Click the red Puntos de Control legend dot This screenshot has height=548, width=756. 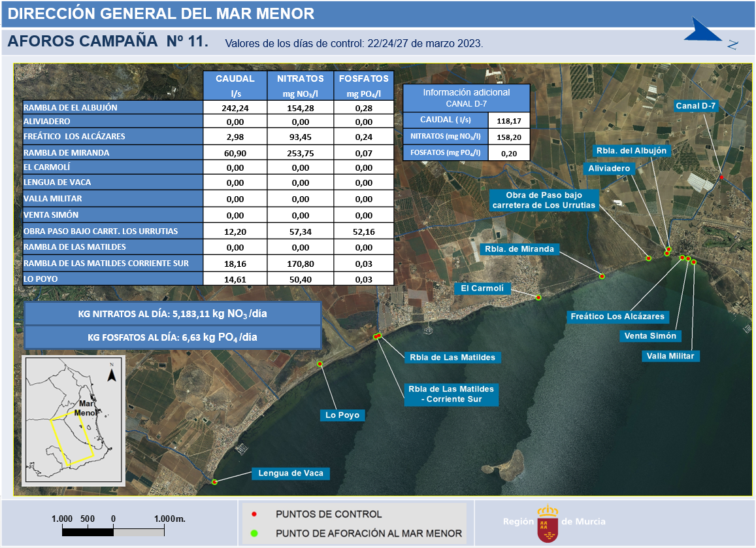point(254,514)
